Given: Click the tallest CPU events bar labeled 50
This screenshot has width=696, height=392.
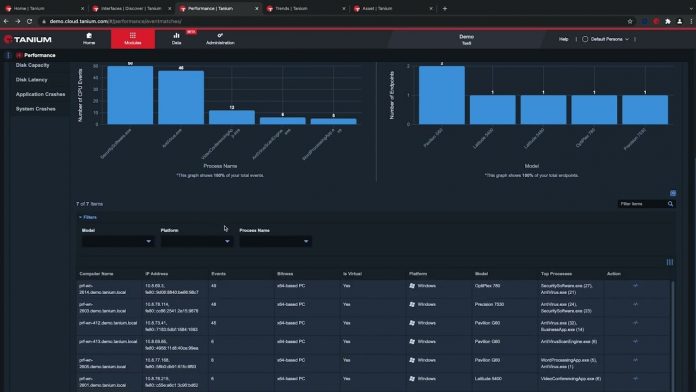Looking at the screenshot, I should click(130, 95).
